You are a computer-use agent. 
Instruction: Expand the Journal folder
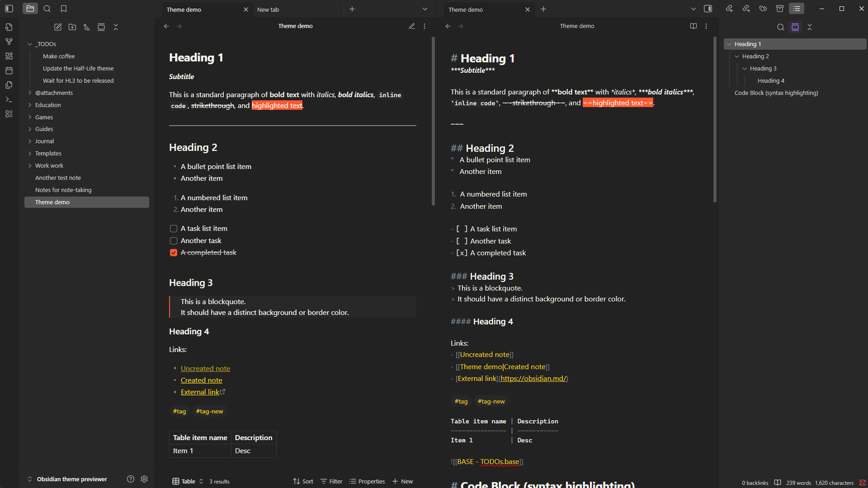pyautogui.click(x=30, y=141)
